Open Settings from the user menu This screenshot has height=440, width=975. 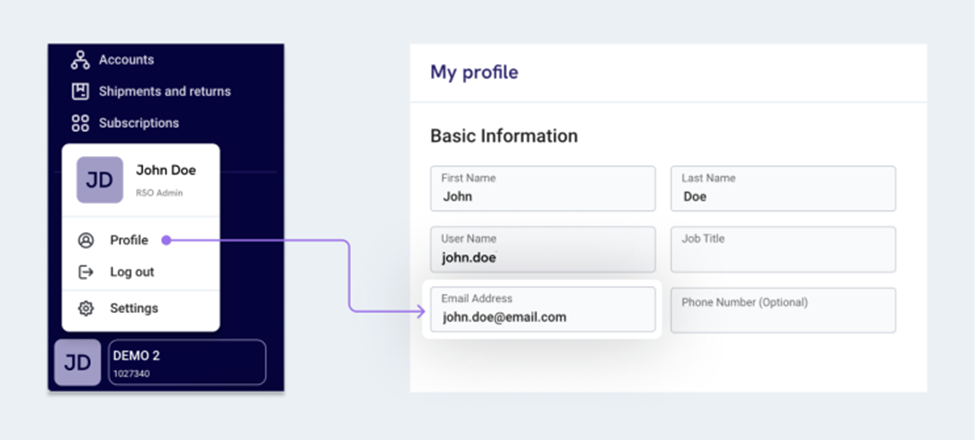coord(134,308)
